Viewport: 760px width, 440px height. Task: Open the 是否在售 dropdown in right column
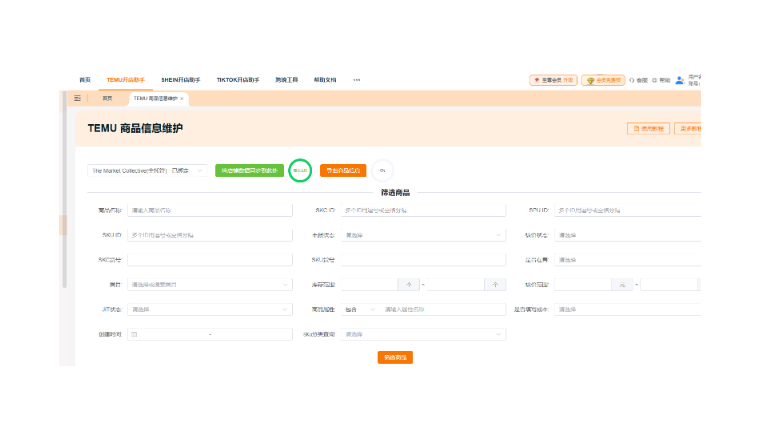628,260
